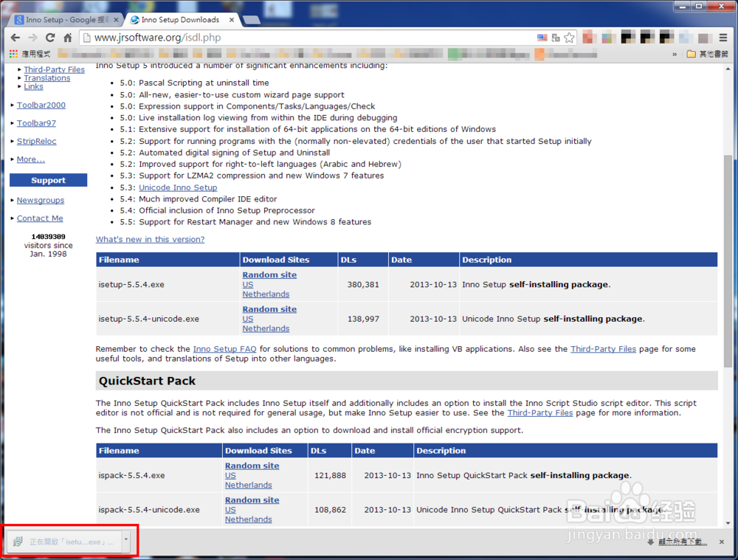Open the browser home page

tap(67, 38)
